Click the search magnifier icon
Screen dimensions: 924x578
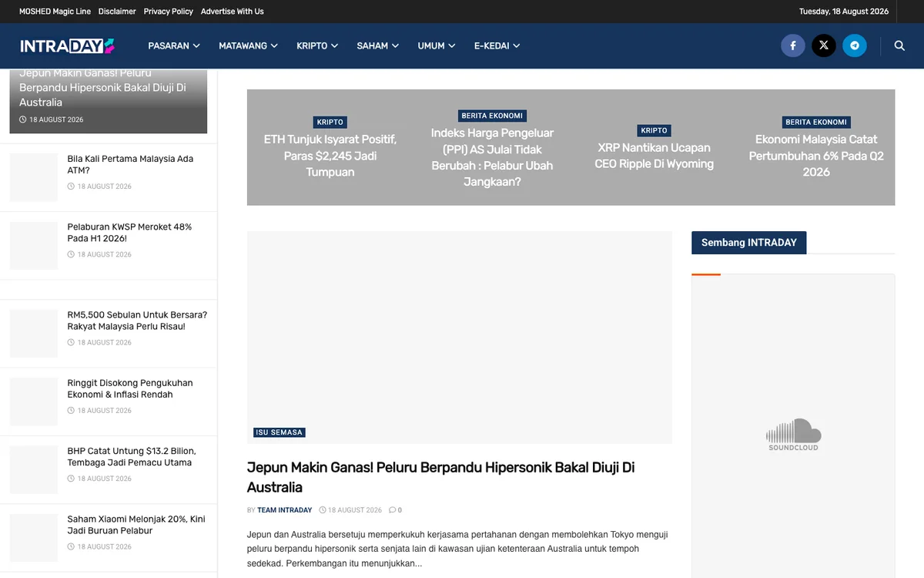tap(899, 45)
